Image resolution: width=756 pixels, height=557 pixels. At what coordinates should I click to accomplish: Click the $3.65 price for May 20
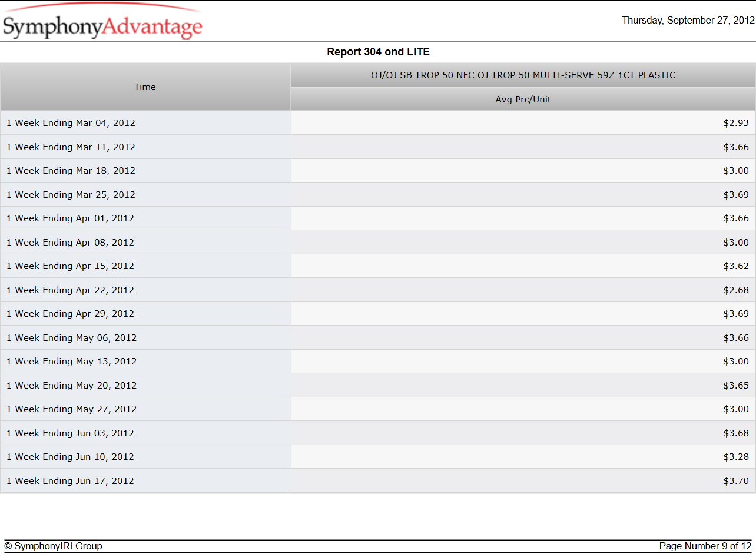click(x=736, y=386)
